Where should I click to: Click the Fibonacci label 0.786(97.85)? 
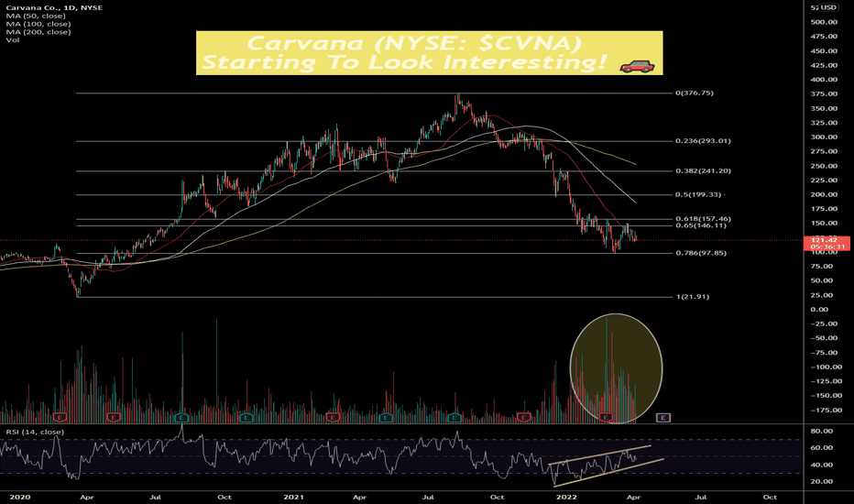tap(701, 253)
